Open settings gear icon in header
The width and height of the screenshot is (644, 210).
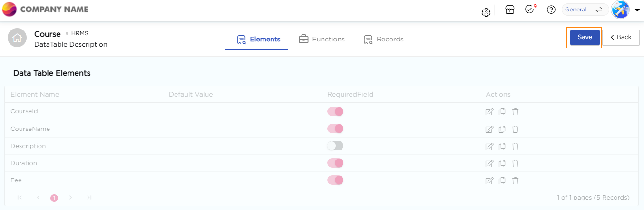point(486,12)
